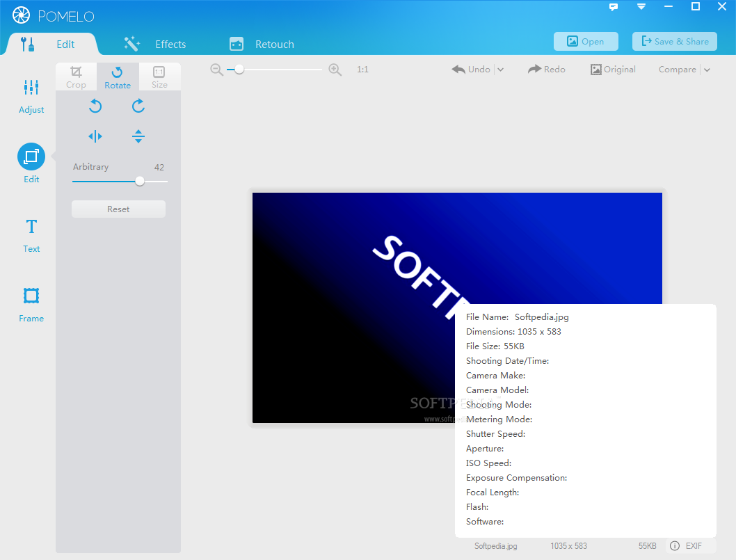The image size is (736, 560).
Task: Click the ISO Speed label
Action: pyautogui.click(x=488, y=463)
